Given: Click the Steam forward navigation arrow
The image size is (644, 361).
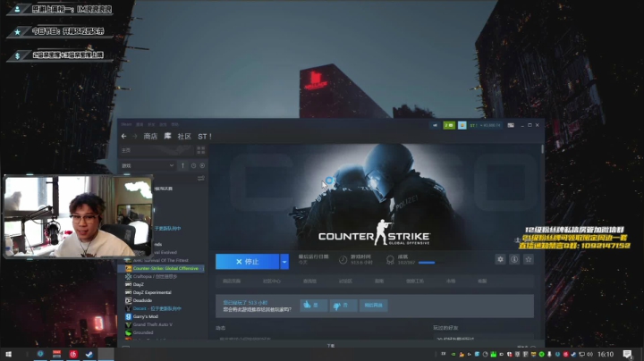Looking at the screenshot, I should tap(135, 136).
